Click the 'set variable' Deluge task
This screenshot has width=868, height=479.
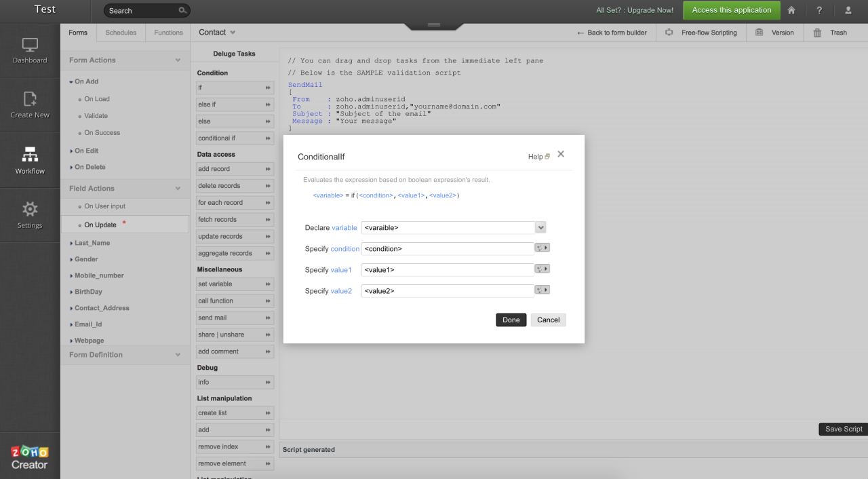pyautogui.click(x=235, y=284)
